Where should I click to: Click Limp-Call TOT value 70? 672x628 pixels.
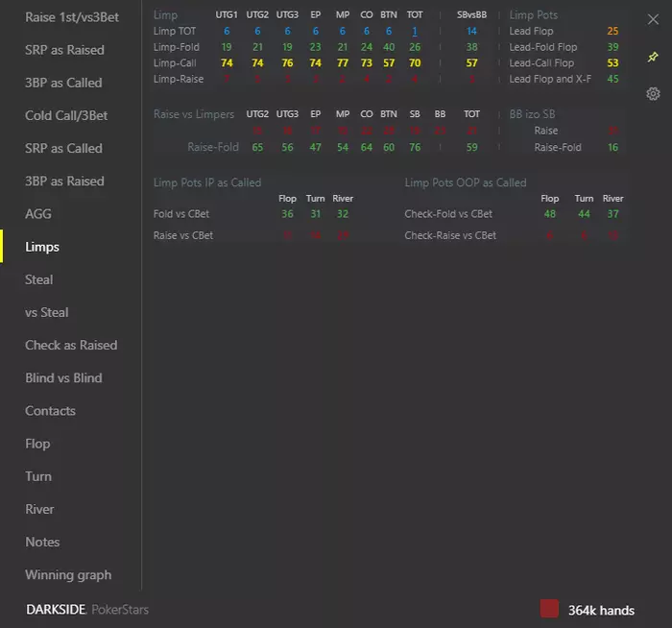coord(415,63)
